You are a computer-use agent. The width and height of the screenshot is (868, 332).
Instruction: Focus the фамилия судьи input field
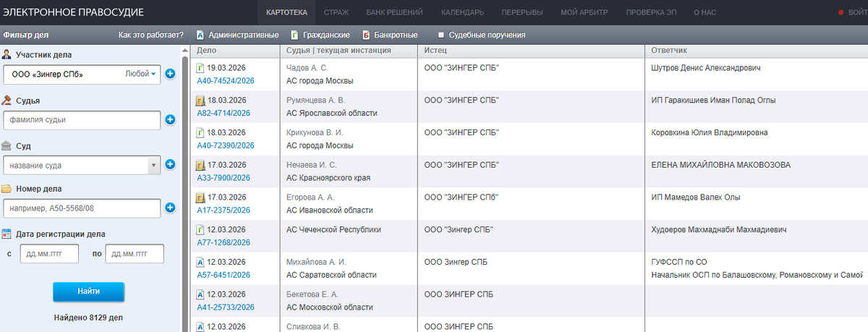(82, 120)
